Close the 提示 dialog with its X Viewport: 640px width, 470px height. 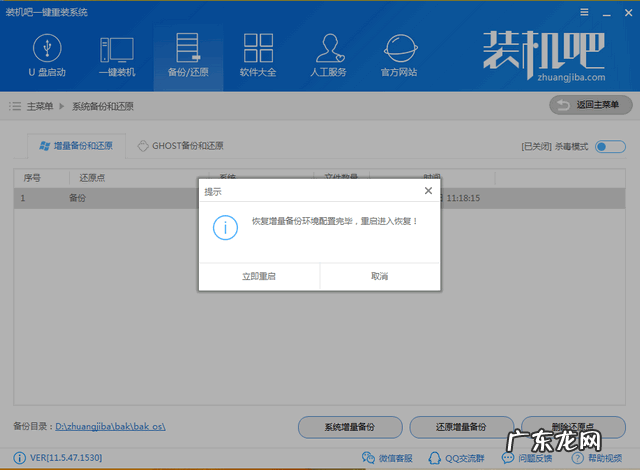428,191
